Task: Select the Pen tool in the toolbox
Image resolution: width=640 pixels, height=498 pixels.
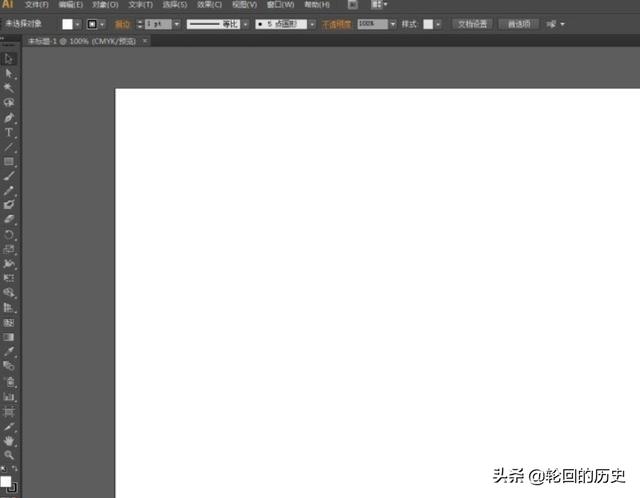Action: click(x=9, y=117)
